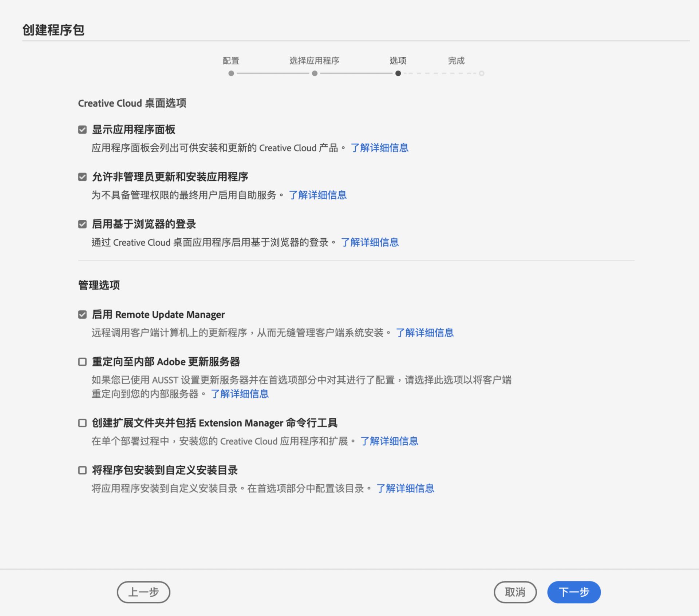Open 了解详细信息 link for 自定义安装目录
699x616 pixels.
pos(405,489)
